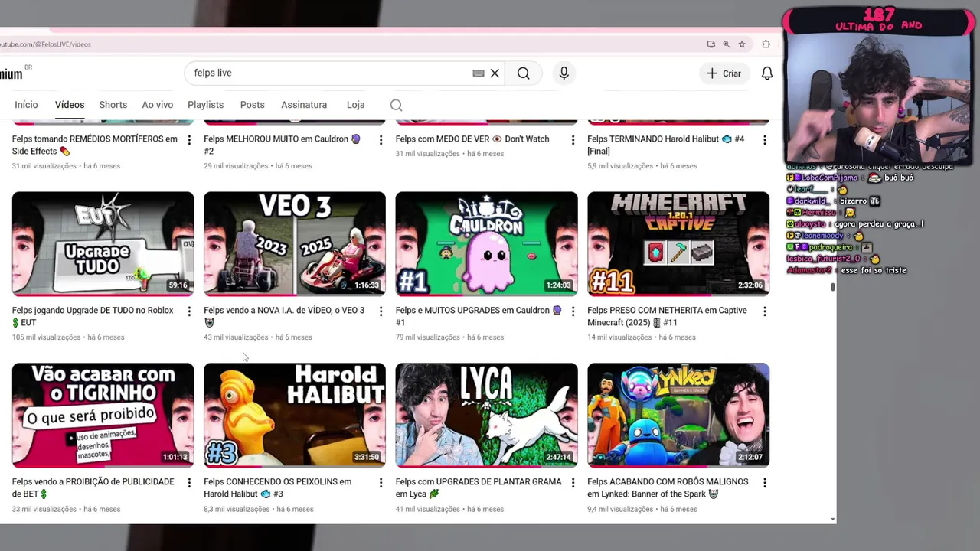Open more options for PUBLICIDADE DE BET video

[x=189, y=483]
